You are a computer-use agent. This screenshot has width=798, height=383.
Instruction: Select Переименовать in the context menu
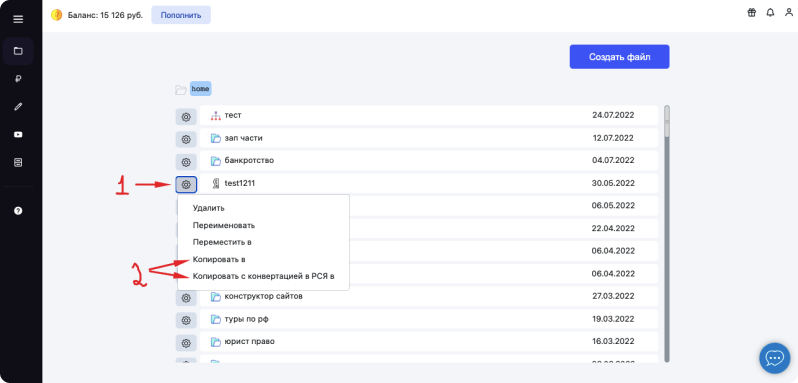224,225
